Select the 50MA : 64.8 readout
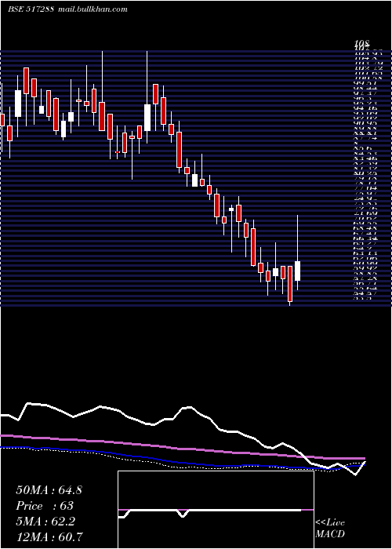 pos(49,490)
